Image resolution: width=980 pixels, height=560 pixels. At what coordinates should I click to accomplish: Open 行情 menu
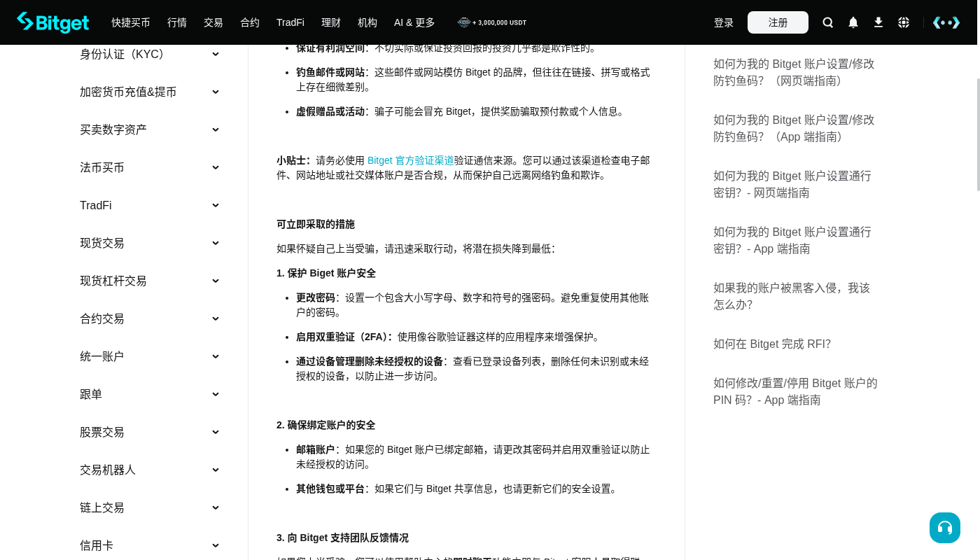[177, 22]
